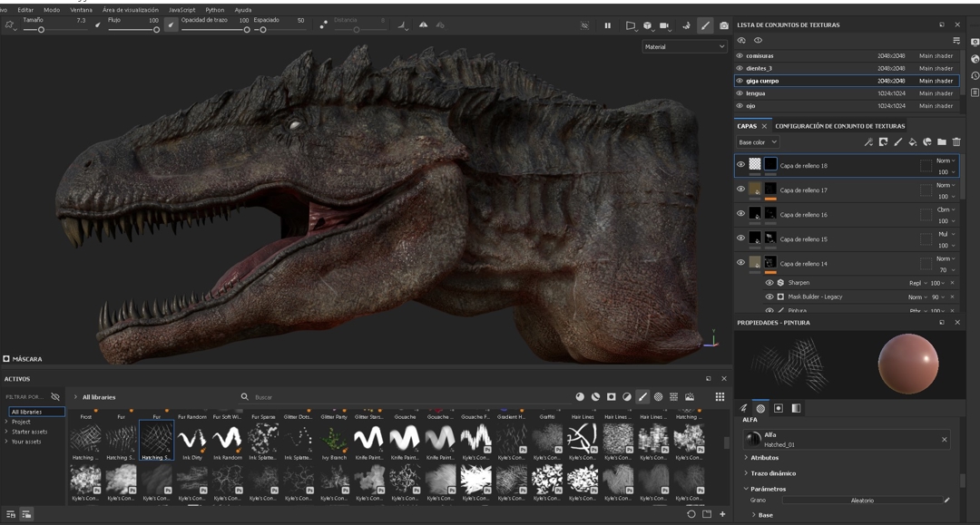Open the Base color channel dropdown

point(758,142)
